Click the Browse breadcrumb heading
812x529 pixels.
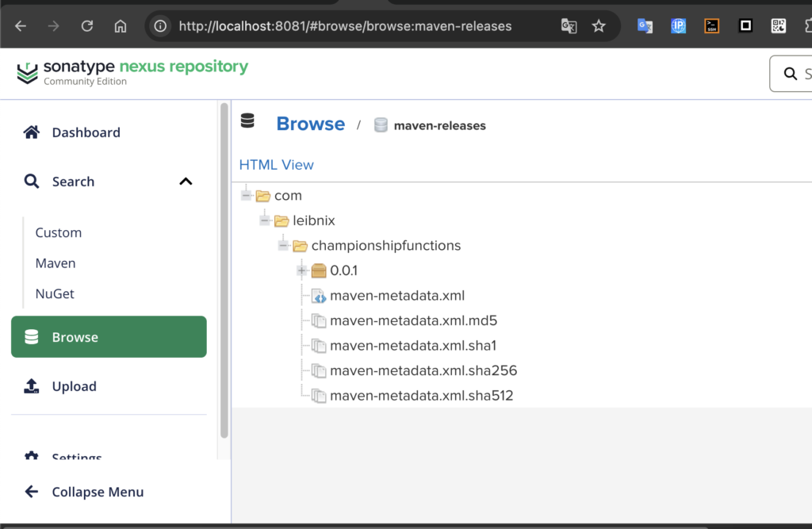click(x=310, y=125)
